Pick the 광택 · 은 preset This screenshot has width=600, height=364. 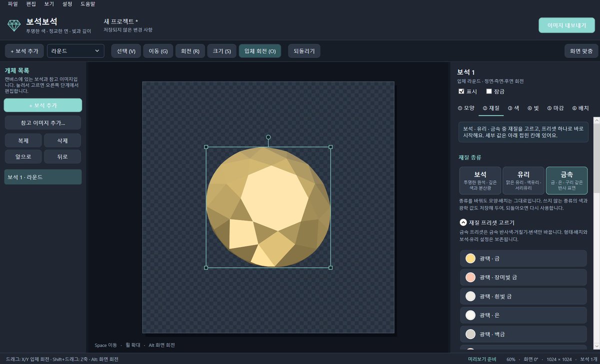pyautogui.click(x=523, y=315)
